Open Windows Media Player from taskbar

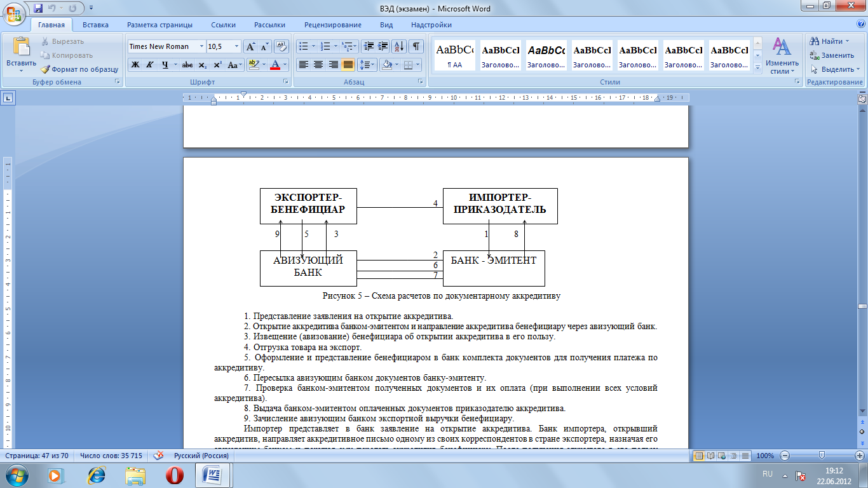click(x=56, y=475)
